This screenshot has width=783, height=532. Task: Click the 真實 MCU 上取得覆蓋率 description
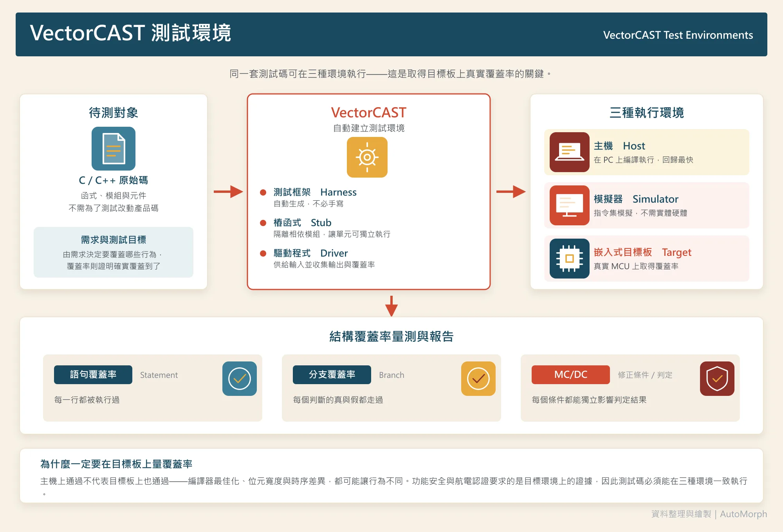pyautogui.click(x=636, y=266)
